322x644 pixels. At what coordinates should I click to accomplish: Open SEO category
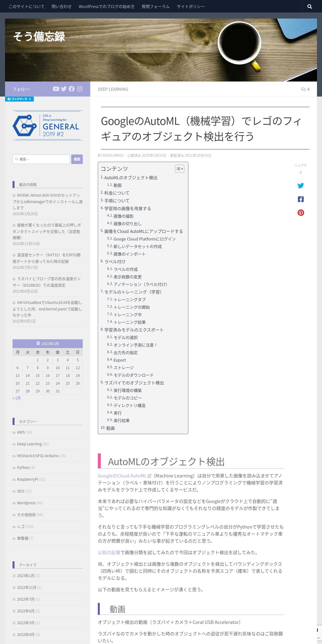[x=21, y=491]
